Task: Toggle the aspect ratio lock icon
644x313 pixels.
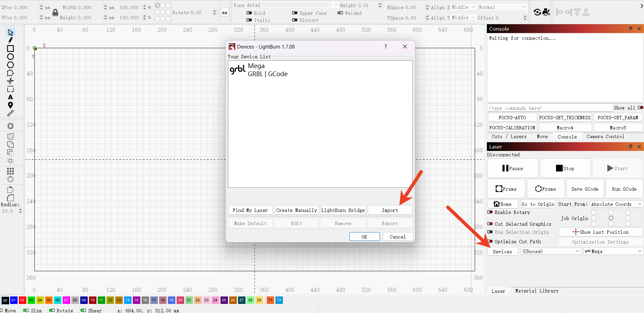Action: pyautogui.click(x=55, y=12)
